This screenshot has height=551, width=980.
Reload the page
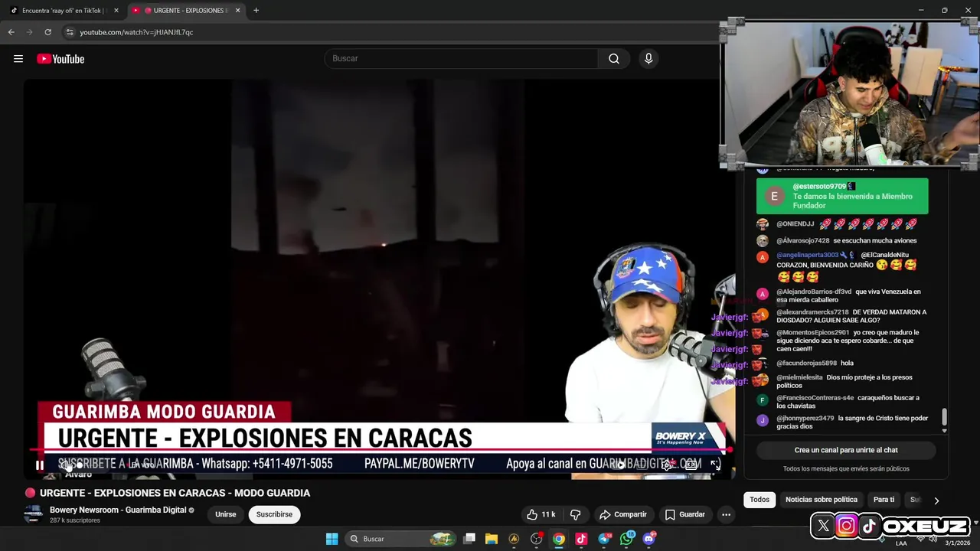pyautogui.click(x=47, y=32)
